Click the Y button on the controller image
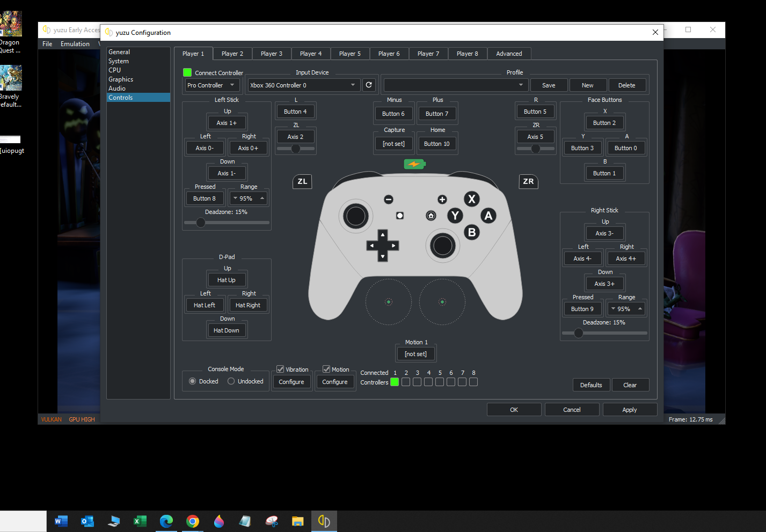Screen dimensions: 766x532 [x=455, y=216]
